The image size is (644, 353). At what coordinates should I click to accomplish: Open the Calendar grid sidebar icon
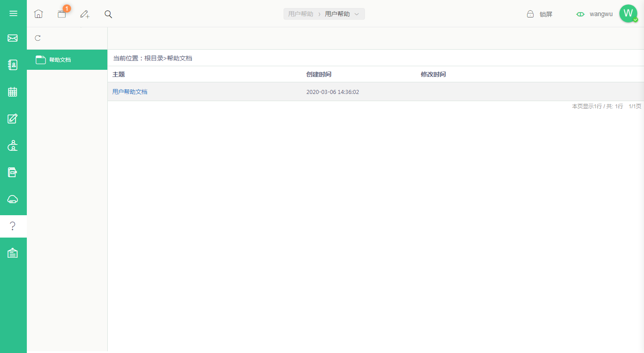point(13,92)
